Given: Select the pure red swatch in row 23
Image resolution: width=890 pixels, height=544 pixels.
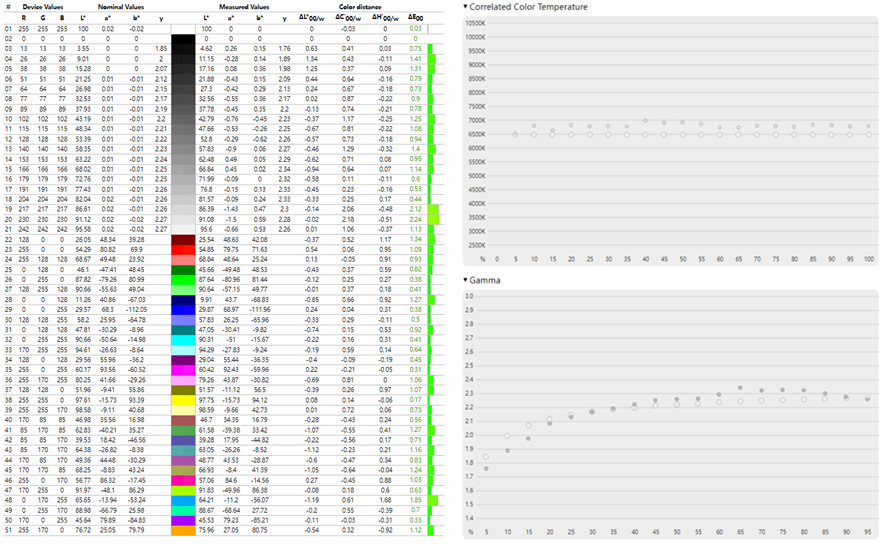Looking at the screenshot, I should coord(184,248).
